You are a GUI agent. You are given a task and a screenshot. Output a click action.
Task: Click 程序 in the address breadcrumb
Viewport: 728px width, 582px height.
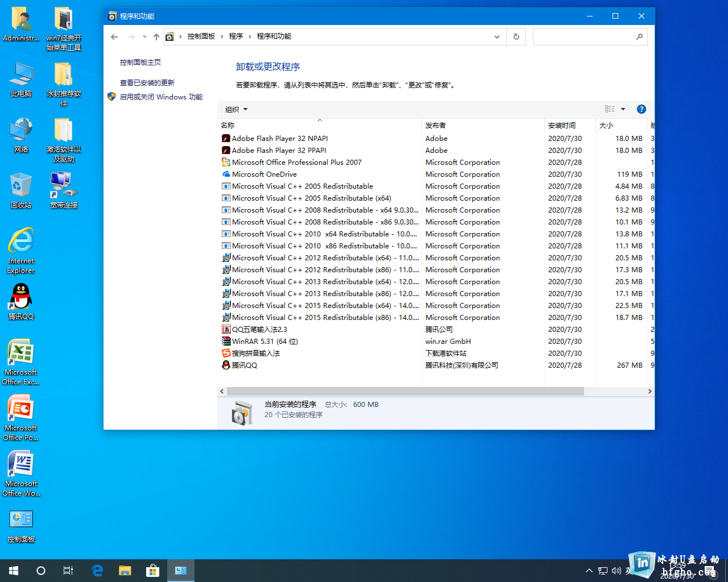coord(236,36)
